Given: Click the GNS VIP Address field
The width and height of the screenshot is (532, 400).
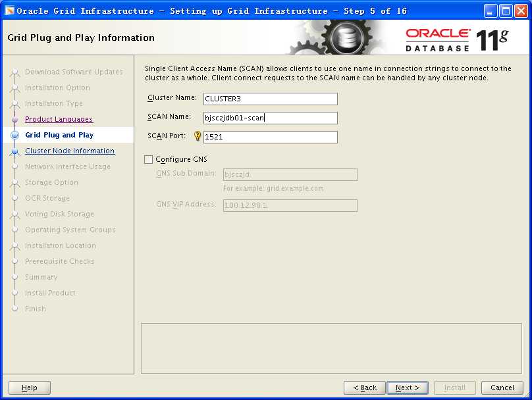Looking at the screenshot, I should point(290,205).
